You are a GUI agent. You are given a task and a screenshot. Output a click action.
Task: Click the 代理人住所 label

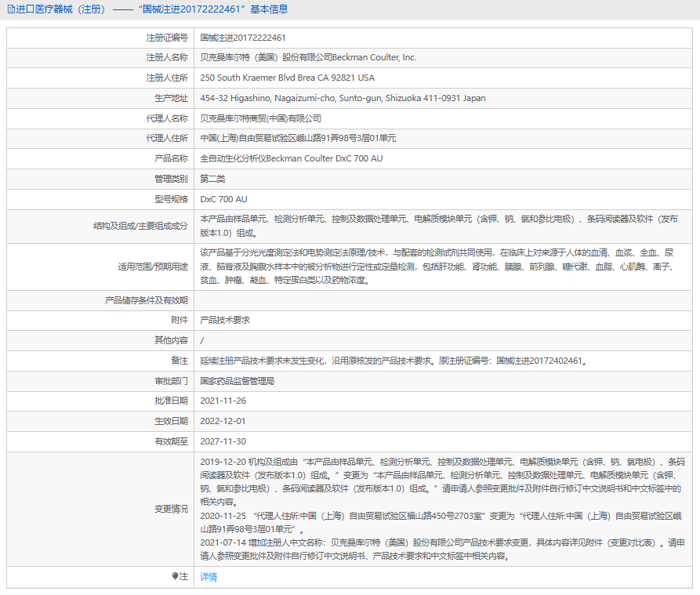tap(167, 139)
